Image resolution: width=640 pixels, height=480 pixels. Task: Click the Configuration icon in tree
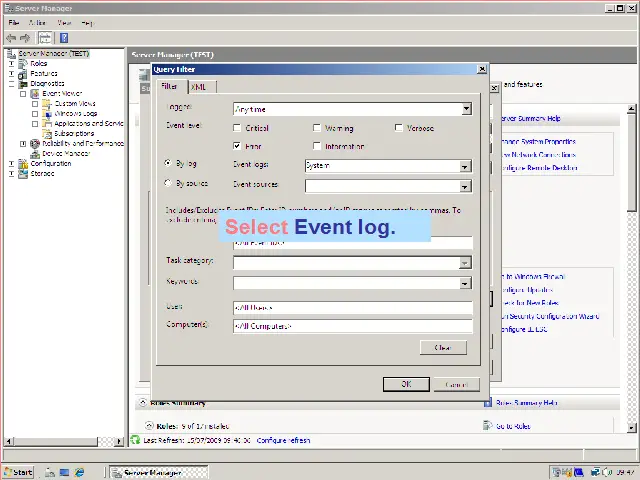tap(23, 164)
